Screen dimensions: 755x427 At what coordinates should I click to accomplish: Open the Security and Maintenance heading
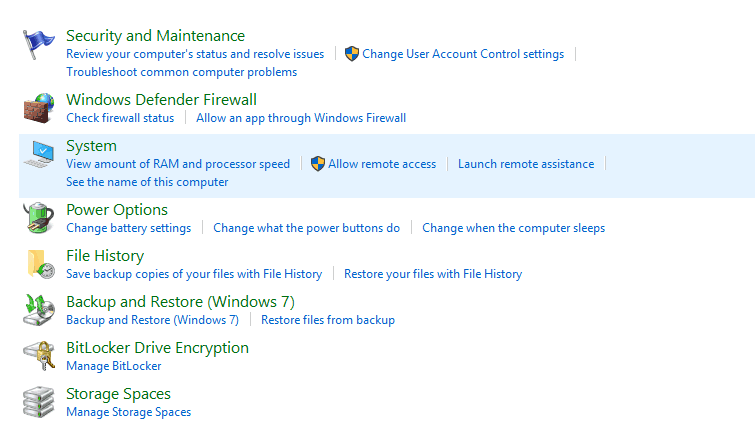point(155,36)
